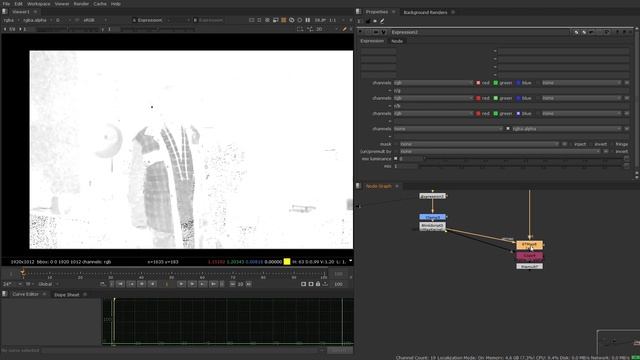This screenshot has height=360, width=640.
Task: Open the Cache menu
Action: pos(100,4)
